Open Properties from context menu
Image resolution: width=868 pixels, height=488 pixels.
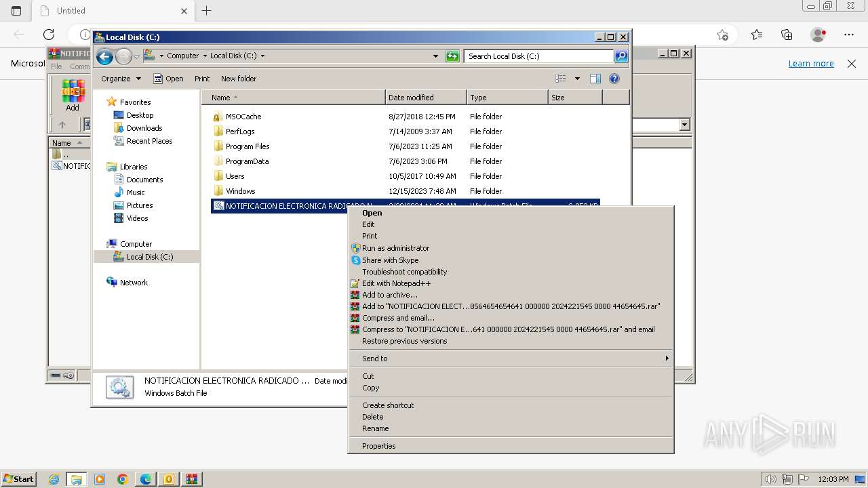[x=511, y=446]
